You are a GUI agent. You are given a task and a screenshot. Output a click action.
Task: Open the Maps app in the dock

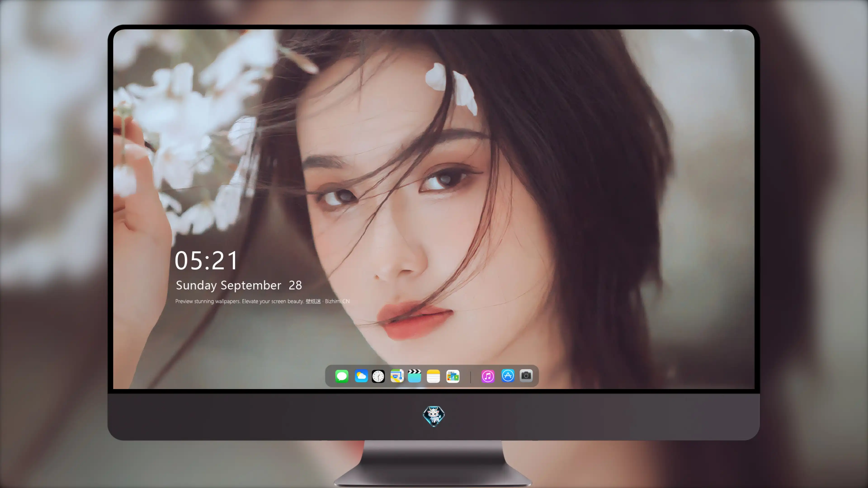[397, 376]
